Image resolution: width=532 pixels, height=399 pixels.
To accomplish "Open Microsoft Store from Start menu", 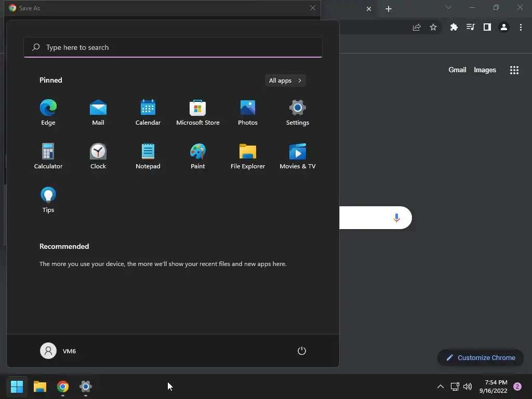I will coord(198,113).
